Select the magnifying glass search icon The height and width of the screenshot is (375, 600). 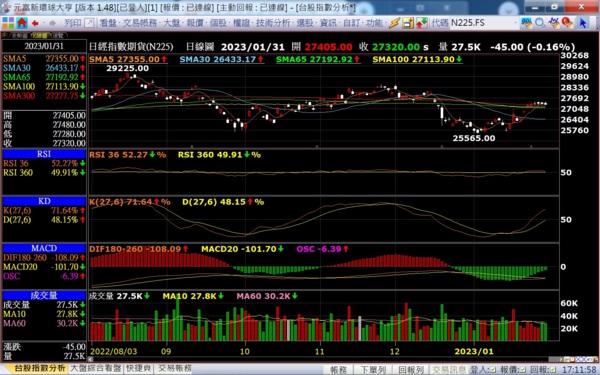tap(540, 23)
